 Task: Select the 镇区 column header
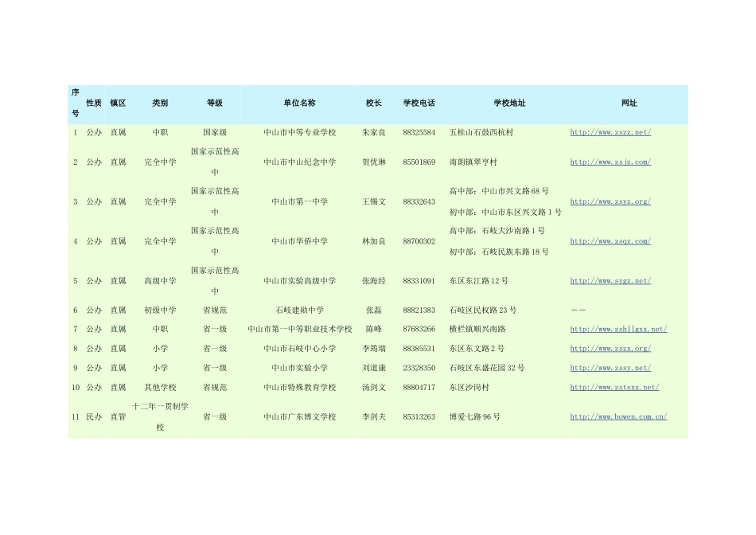coord(118,103)
